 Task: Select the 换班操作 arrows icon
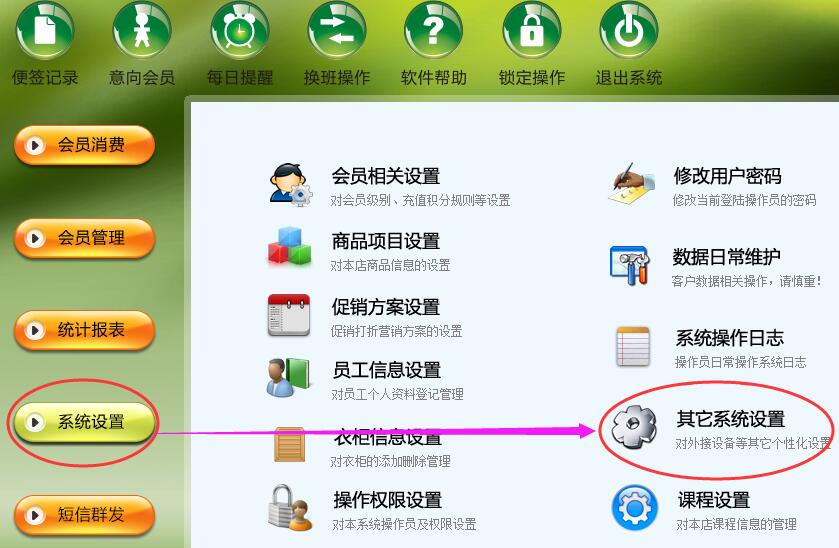(337, 28)
